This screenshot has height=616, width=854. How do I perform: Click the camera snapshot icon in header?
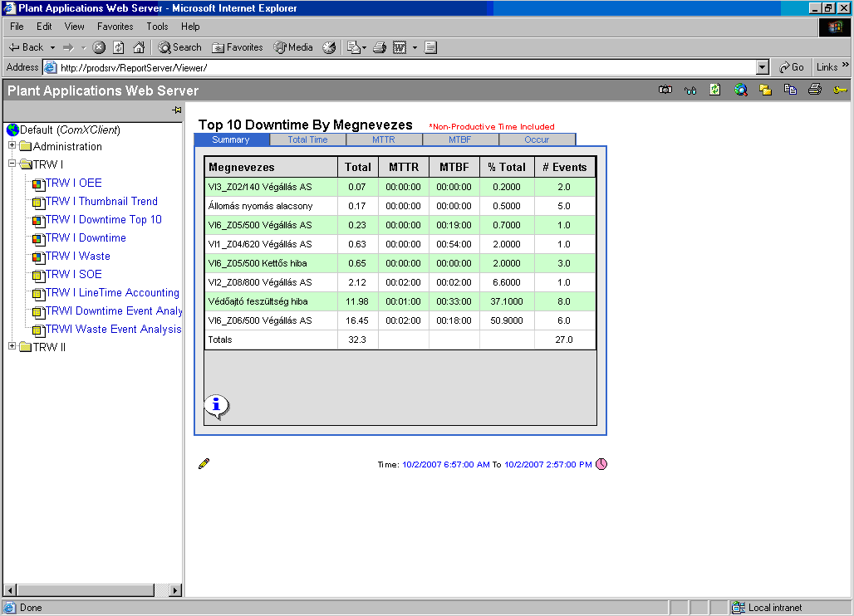tap(665, 90)
